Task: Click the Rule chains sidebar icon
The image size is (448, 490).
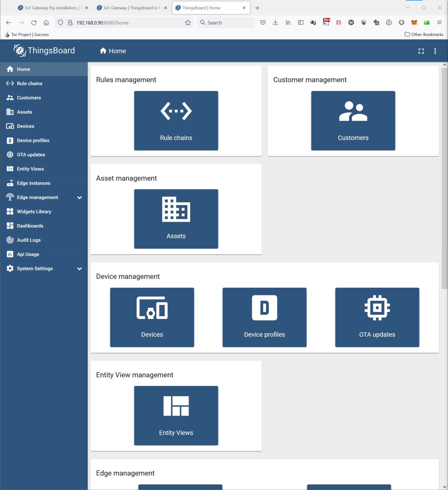Action: 10,83
